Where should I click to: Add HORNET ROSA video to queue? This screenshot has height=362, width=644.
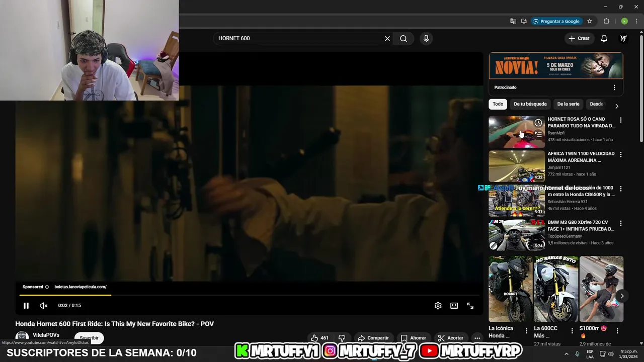(538, 135)
